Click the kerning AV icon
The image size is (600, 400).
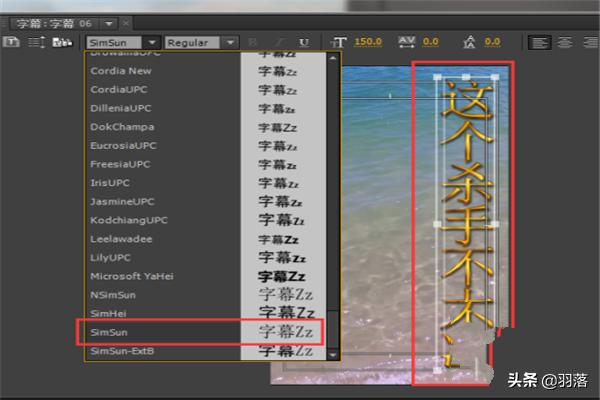(406, 42)
